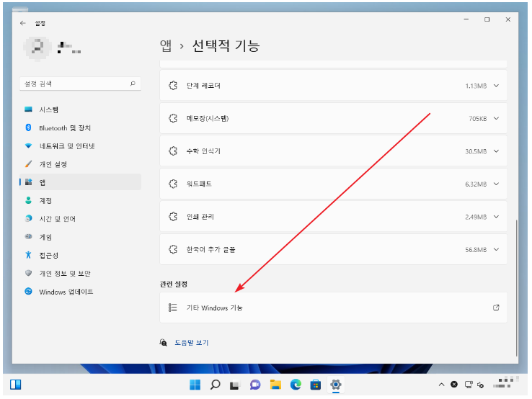The width and height of the screenshot is (532, 399).
Task: Open 접근성 settings category
Action: pos(81,255)
